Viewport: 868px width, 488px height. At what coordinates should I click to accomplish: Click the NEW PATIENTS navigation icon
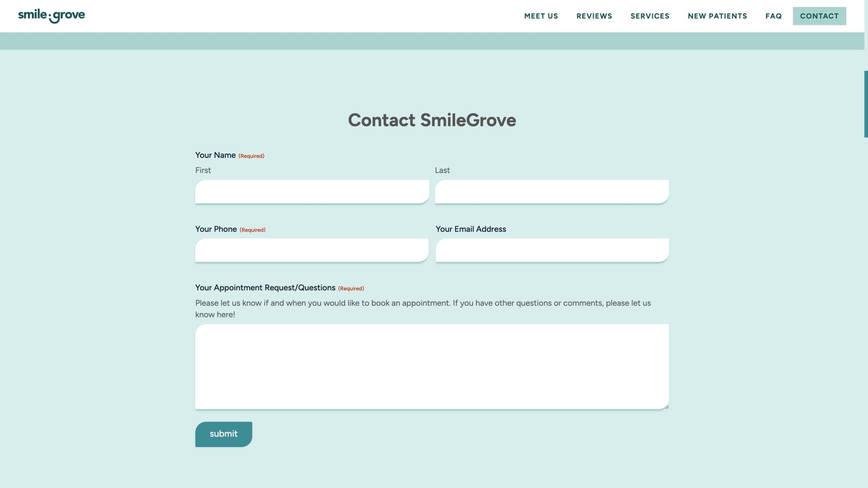717,16
